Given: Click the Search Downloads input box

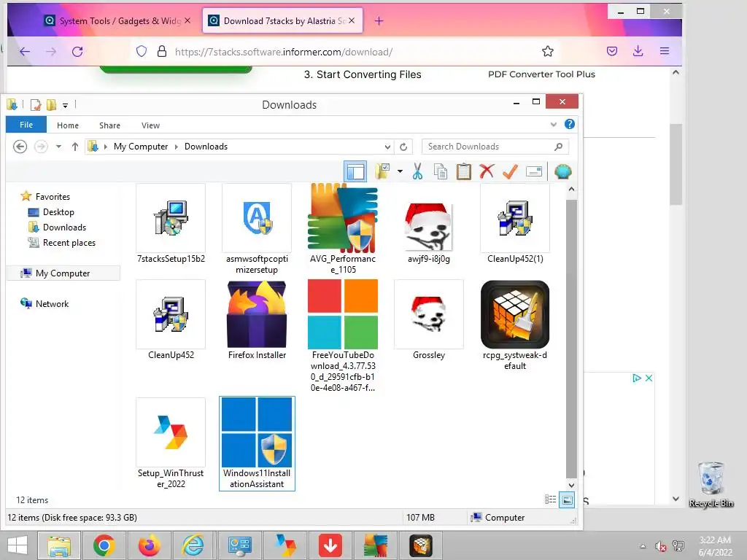Looking at the screenshot, I should coord(495,147).
